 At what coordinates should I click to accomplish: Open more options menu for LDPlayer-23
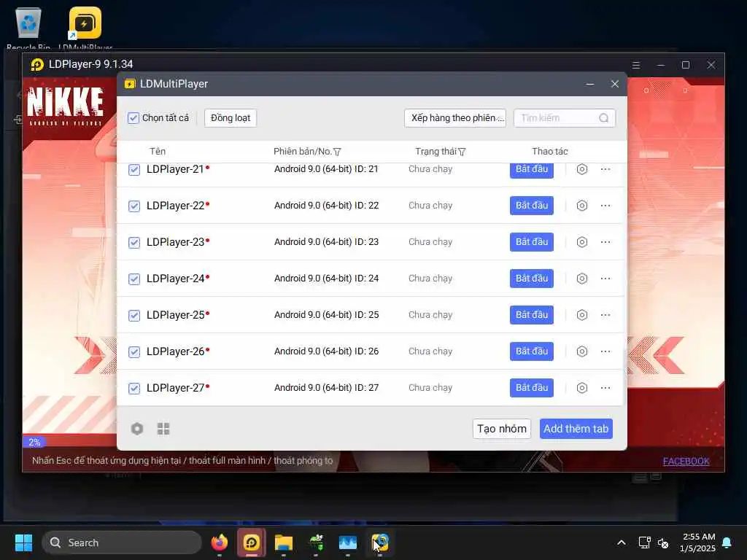point(605,242)
